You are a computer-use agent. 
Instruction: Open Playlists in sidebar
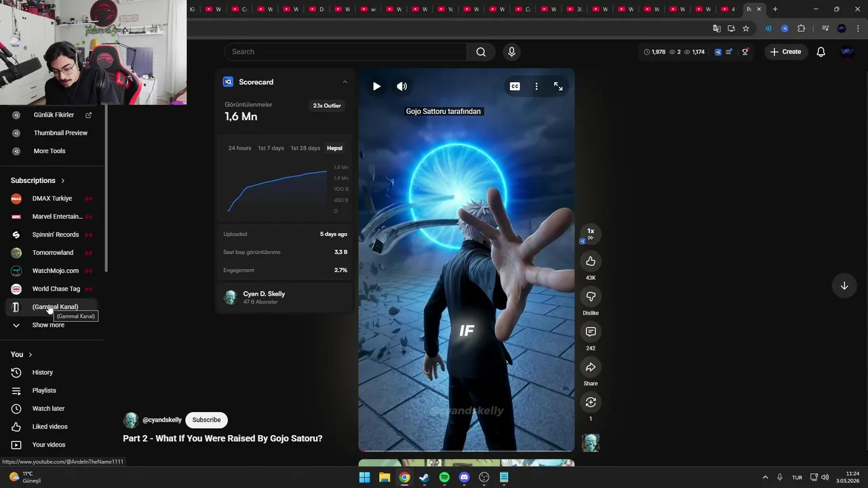(x=52, y=390)
